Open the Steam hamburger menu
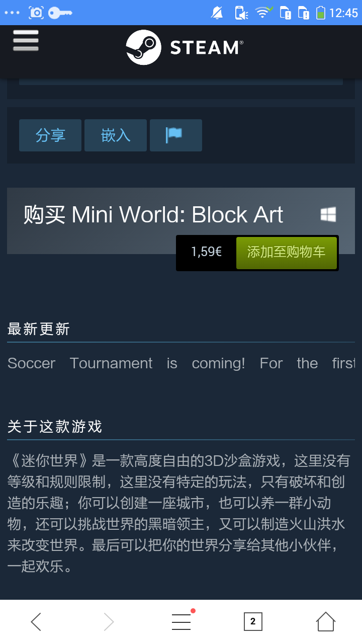Image resolution: width=362 pixels, height=644 pixels. [26, 40]
